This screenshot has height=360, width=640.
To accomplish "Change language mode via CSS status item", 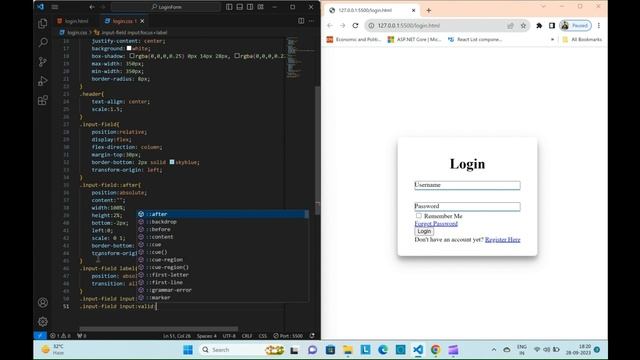I will coord(262,336).
